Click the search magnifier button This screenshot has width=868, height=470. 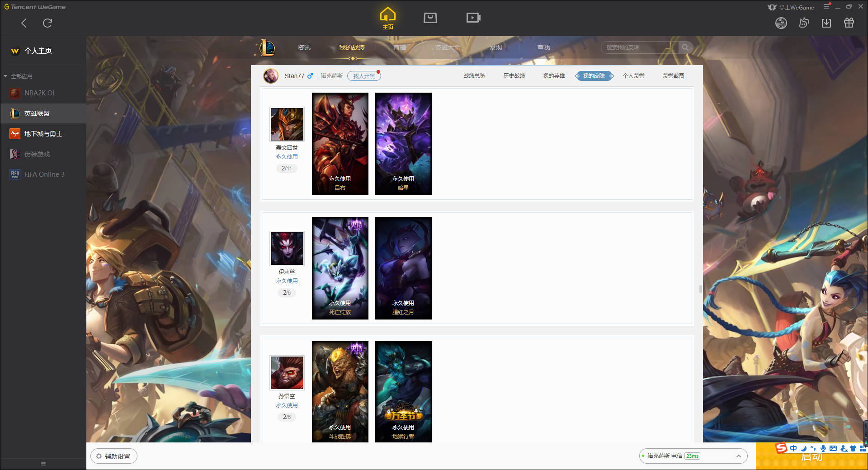coord(685,47)
